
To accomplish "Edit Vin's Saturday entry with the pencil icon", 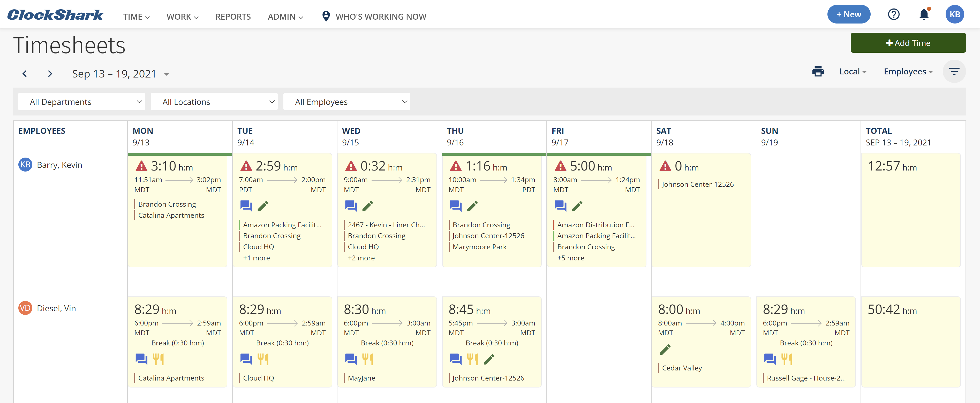I will [666, 349].
